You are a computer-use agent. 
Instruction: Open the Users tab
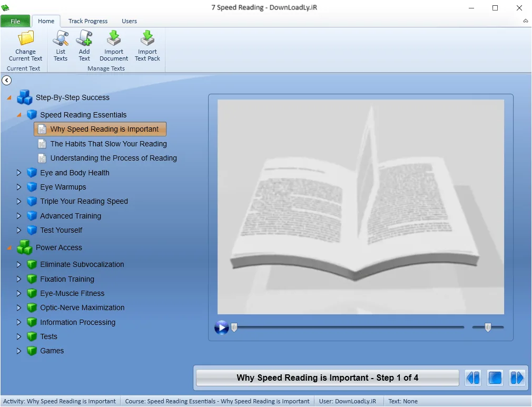tap(129, 21)
